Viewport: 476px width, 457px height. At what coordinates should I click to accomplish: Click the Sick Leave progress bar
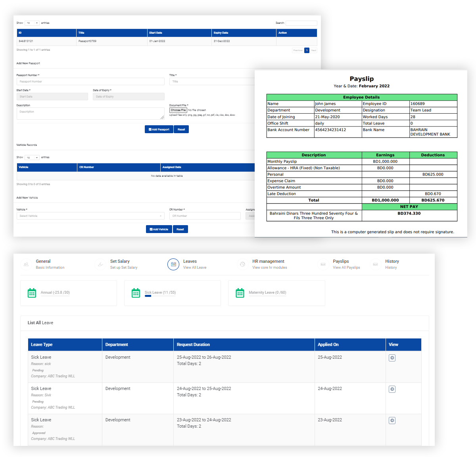(148, 296)
